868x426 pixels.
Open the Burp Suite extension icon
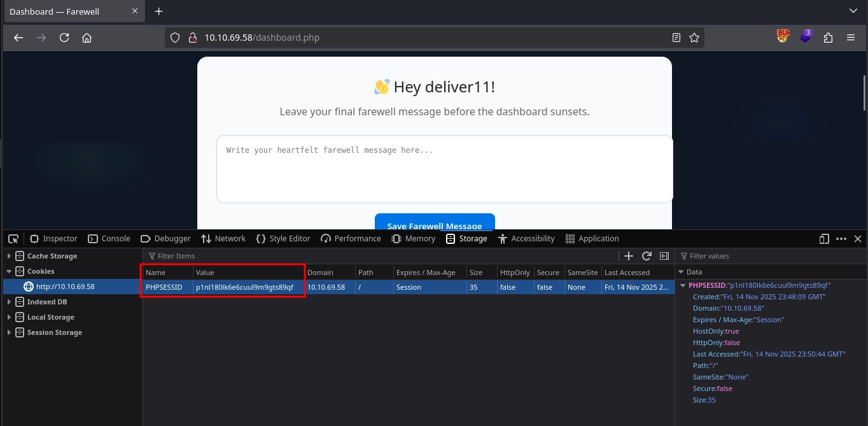click(783, 37)
